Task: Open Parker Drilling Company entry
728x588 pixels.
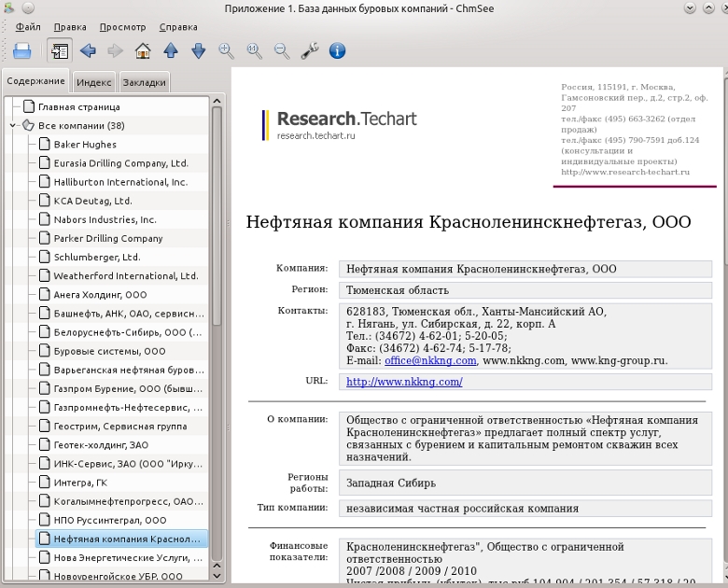Action: 108,238
